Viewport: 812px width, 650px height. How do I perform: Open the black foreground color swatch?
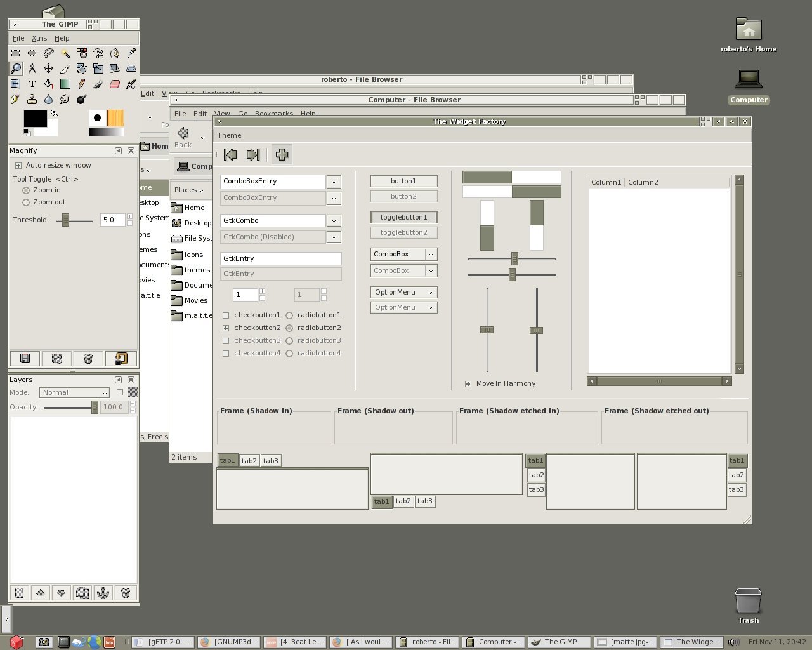[35, 118]
